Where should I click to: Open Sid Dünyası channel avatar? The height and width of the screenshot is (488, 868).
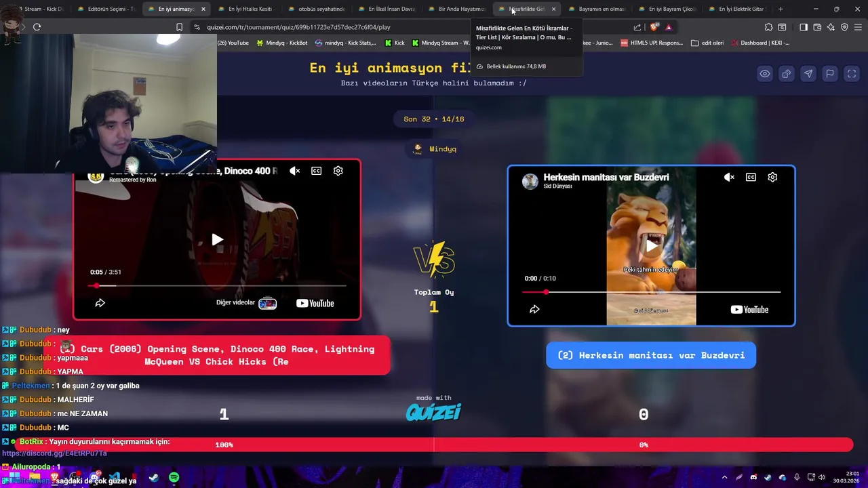tap(530, 181)
